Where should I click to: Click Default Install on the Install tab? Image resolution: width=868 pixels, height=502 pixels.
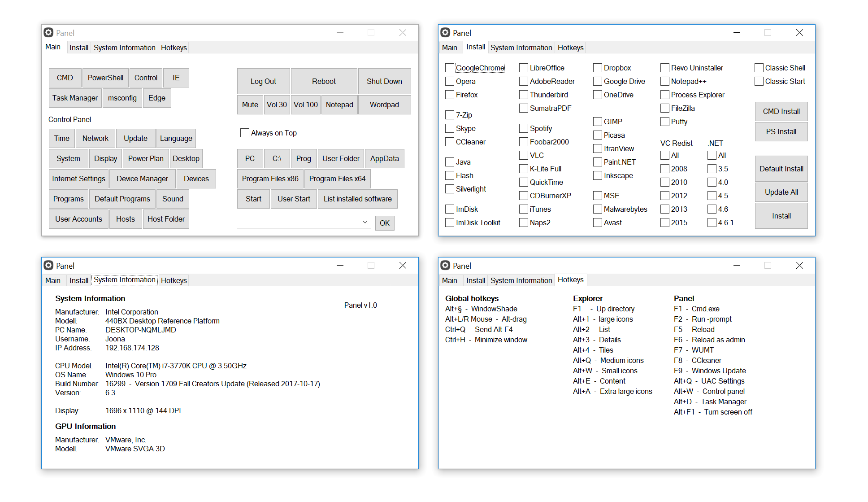point(781,168)
